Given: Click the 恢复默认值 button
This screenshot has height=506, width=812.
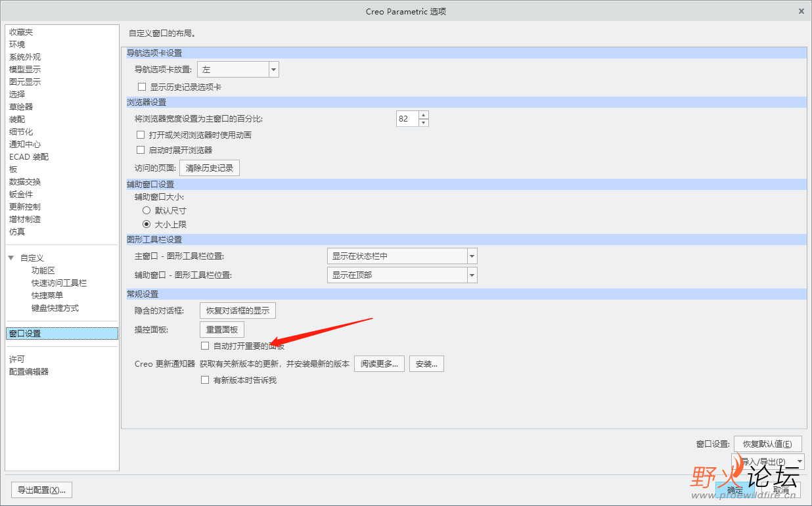Looking at the screenshot, I should (767, 444).
